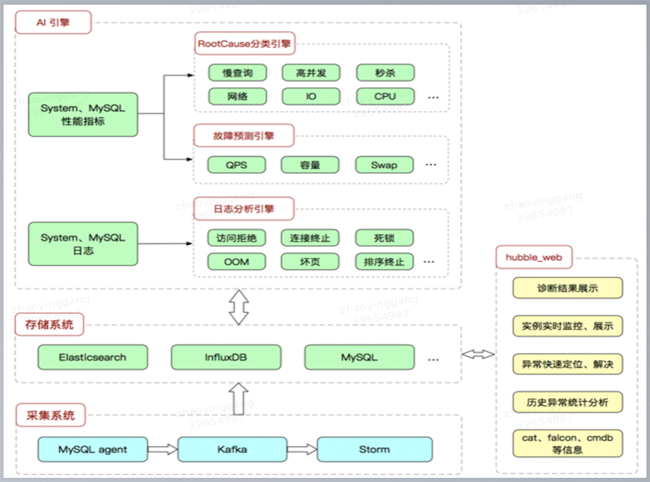Select the 慢查询 box

pyautogui.click(x=238, y=73)
